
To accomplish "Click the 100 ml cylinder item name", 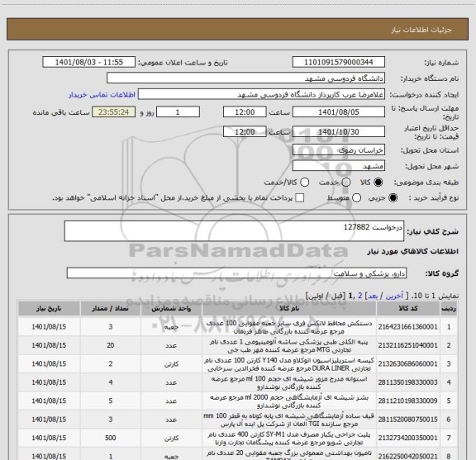I will point(289,382).
